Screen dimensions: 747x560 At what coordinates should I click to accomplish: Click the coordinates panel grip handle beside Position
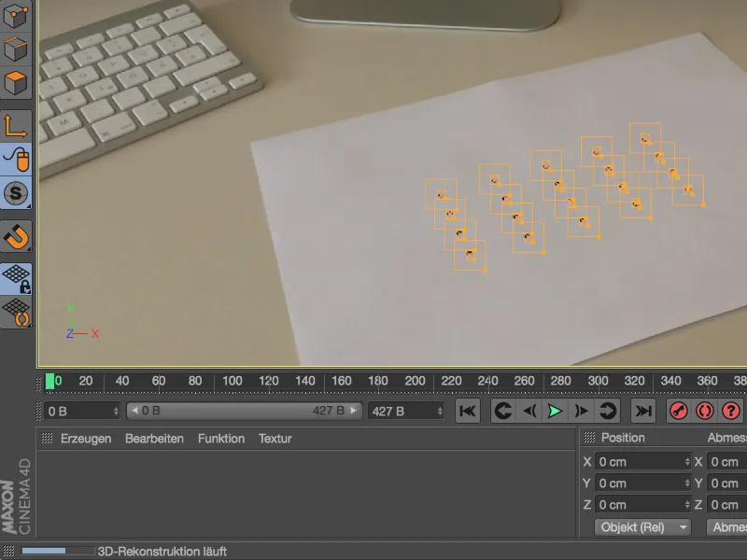(x=590, y=437)
